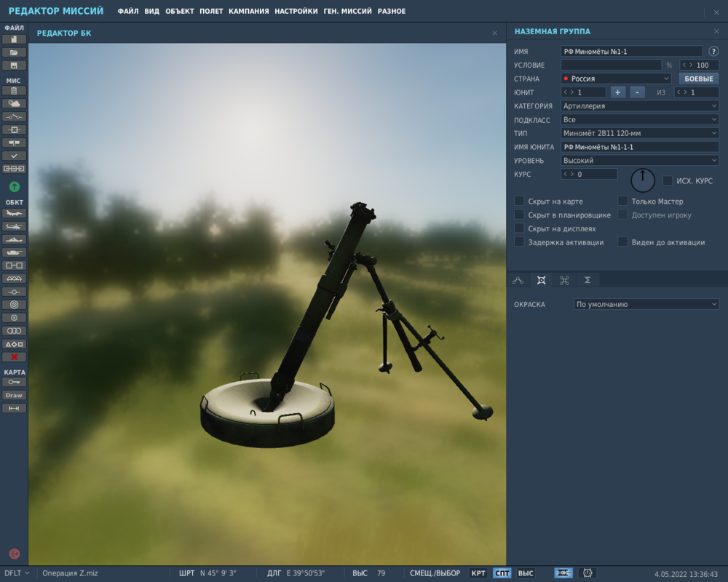Enable the Скрыт на карте checkbox
The height and width of the screenshot is (582, 728).
[x=520, y=201]
